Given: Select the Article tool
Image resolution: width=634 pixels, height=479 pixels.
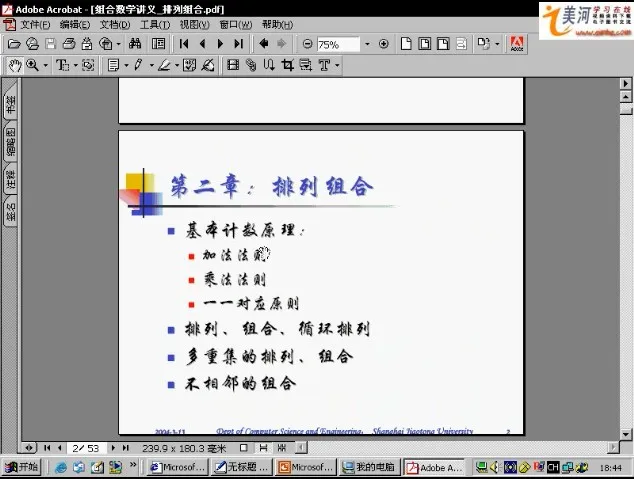Looking at the screenshot, I should click(269, 65).
